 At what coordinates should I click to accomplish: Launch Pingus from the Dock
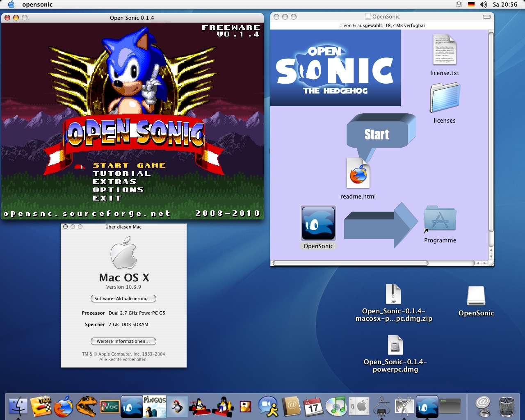[x=155, y=406]
